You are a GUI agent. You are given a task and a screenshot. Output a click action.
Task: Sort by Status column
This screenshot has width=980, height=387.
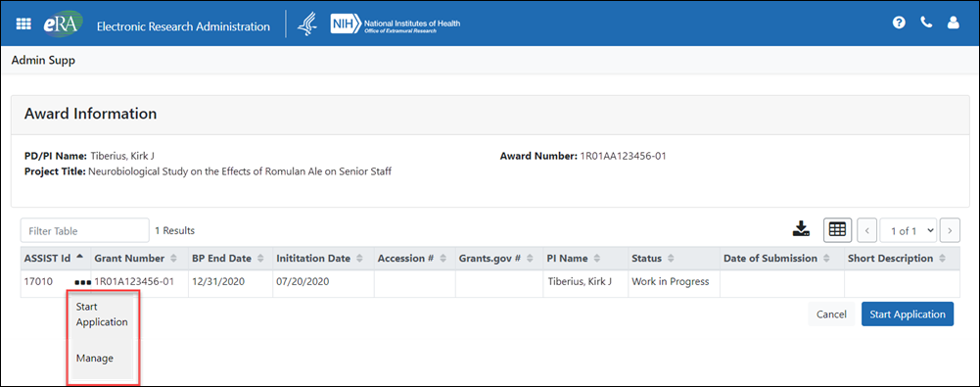674,259
